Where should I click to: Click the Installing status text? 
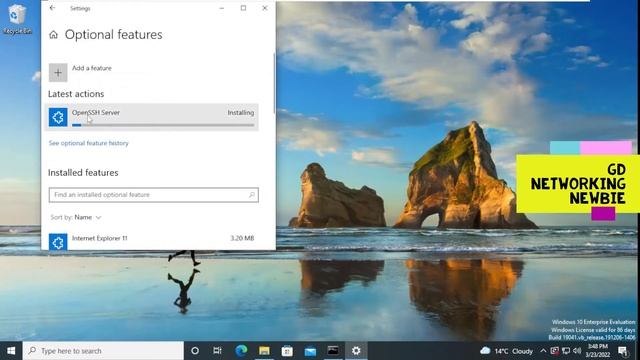pyautogui.click(x=241, y=112)
